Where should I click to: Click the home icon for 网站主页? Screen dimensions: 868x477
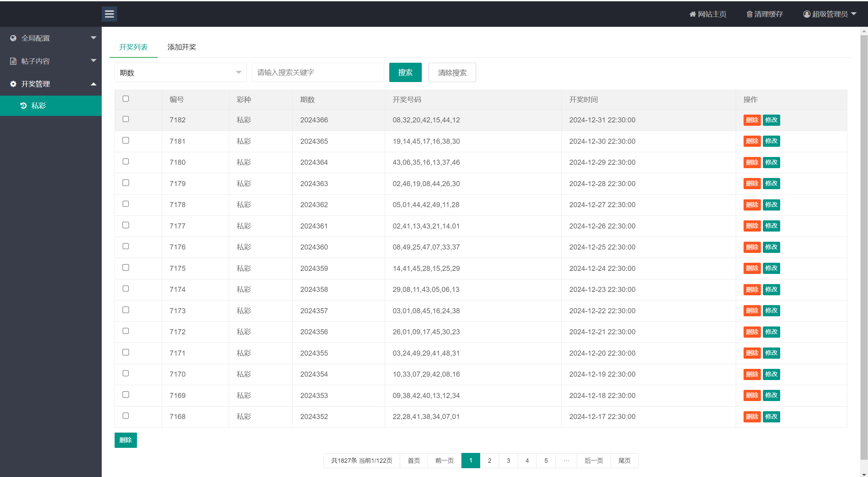point(692,14)
